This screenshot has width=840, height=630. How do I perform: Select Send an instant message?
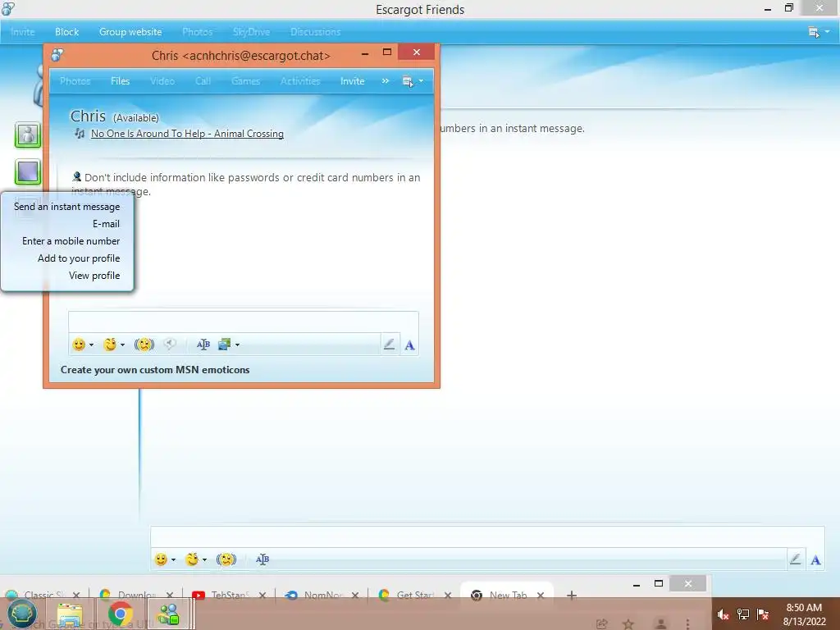point(67,206)
